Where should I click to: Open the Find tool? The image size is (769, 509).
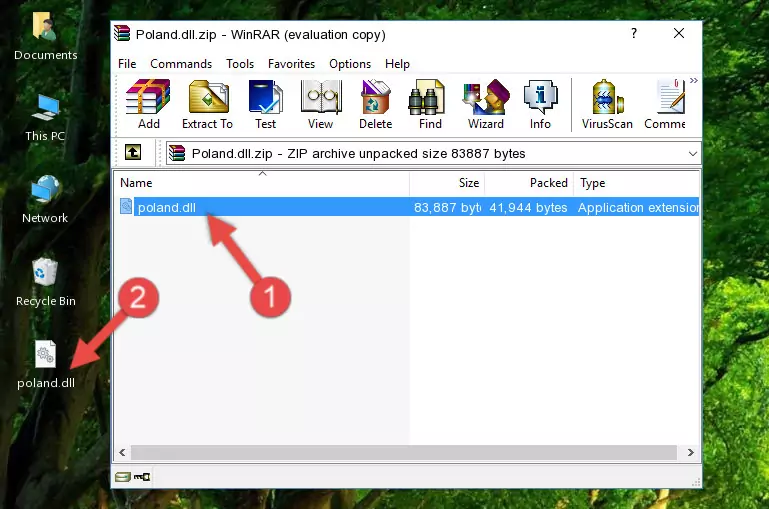pyautogui.click(x=430, y=104)
